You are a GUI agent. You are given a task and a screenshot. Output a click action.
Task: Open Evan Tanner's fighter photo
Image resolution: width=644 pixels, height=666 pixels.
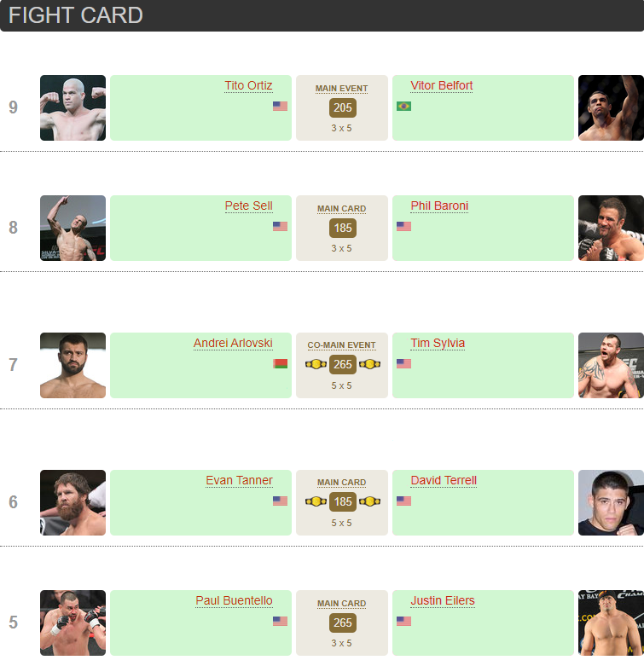[73, 502]
